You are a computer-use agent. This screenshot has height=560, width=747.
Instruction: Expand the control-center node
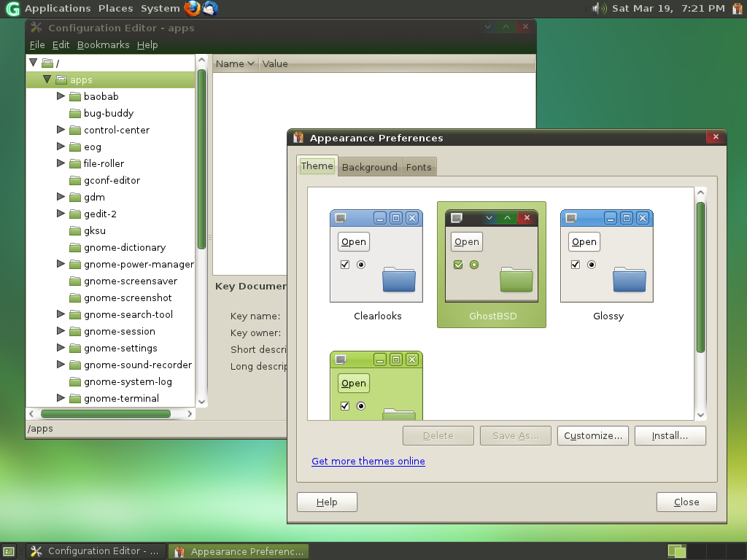click(61, 130)
